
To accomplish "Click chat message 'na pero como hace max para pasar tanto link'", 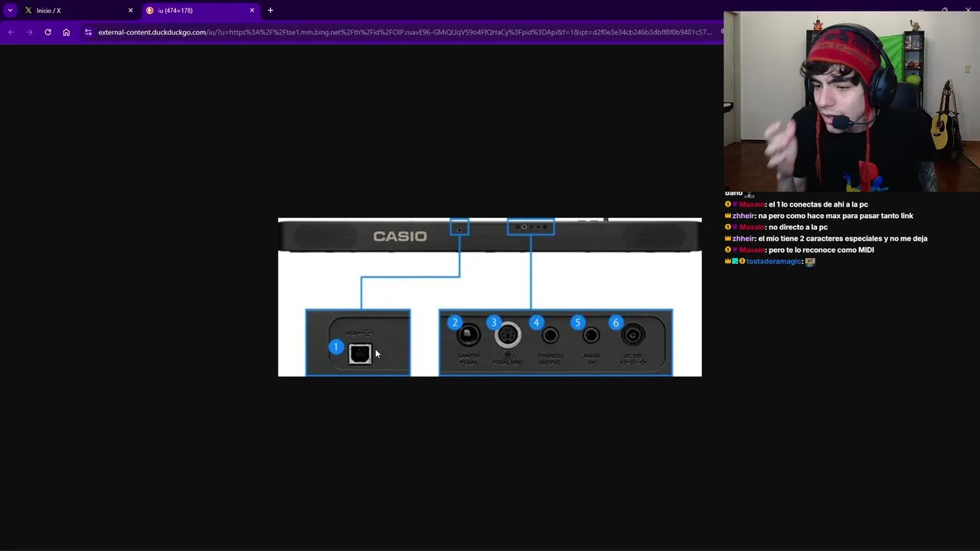I will [x=835, y=216].
